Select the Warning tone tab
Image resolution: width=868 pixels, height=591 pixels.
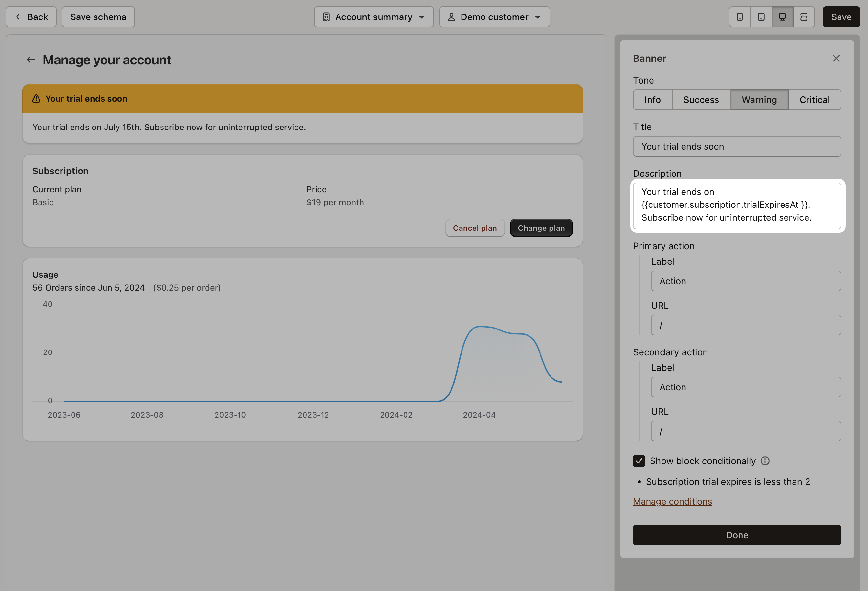click(759, 99)
